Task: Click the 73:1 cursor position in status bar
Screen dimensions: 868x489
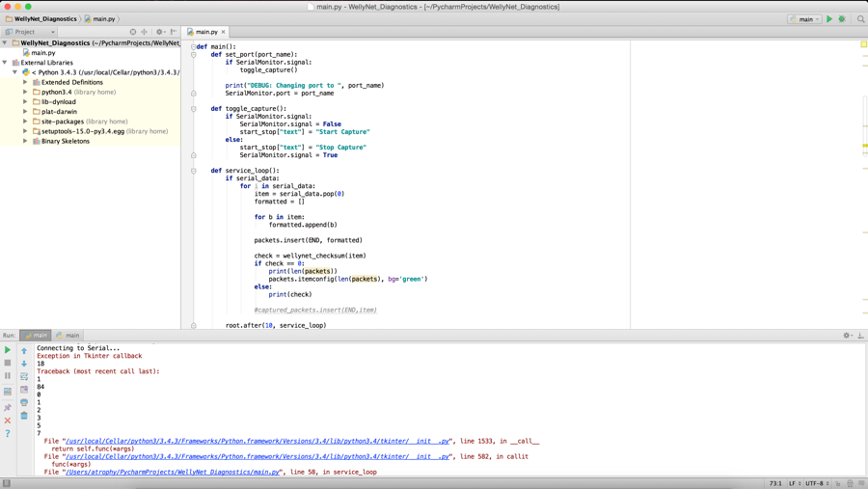Action: [775, 483]
